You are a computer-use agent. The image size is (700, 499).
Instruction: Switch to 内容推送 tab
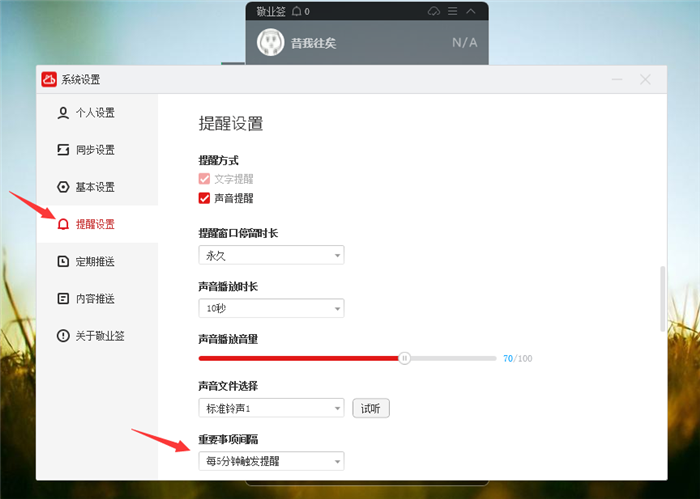(x=97, y=298)
